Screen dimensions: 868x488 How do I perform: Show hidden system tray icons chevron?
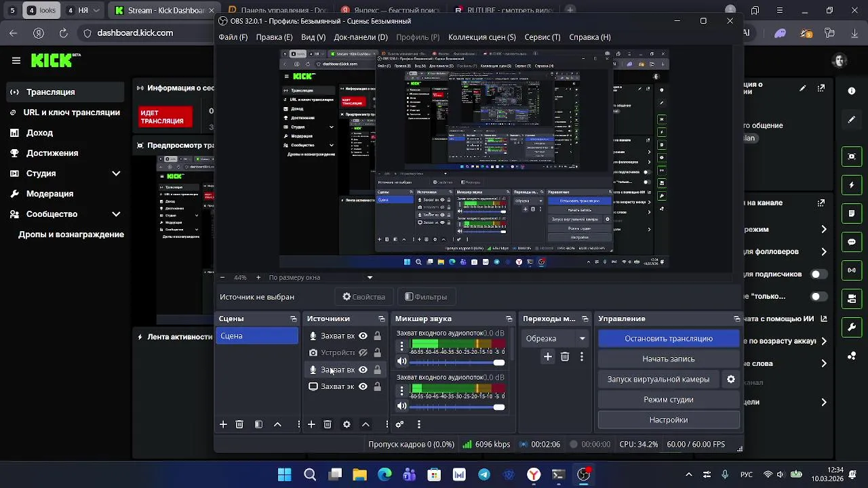coord(689,474)
